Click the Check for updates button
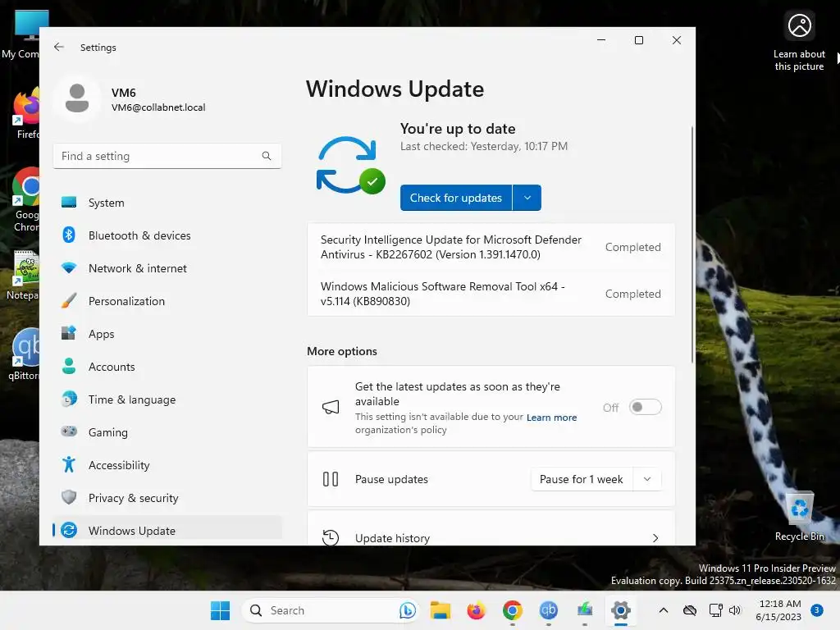This screenshot has height=630, width=840. tap(456, 198)
